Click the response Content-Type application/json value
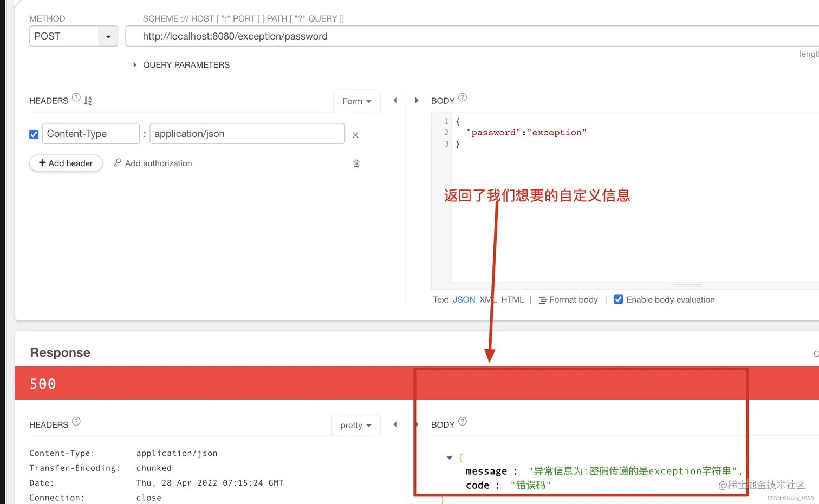 pos(177,454)
